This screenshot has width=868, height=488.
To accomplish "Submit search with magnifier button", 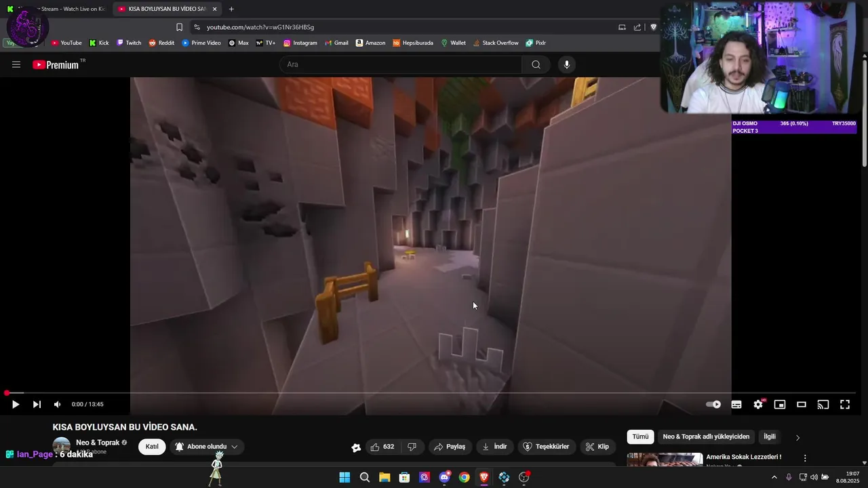I will click(x=536, y=64).
